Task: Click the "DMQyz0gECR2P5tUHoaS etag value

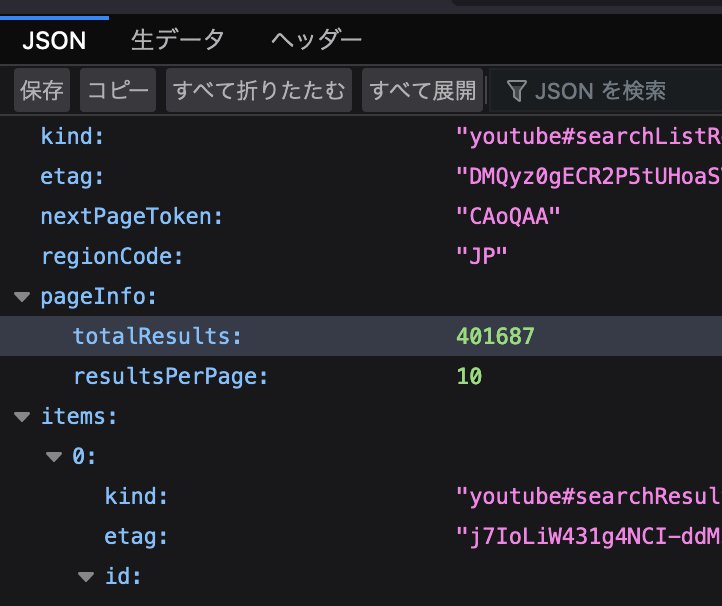Action: point(589,176)
